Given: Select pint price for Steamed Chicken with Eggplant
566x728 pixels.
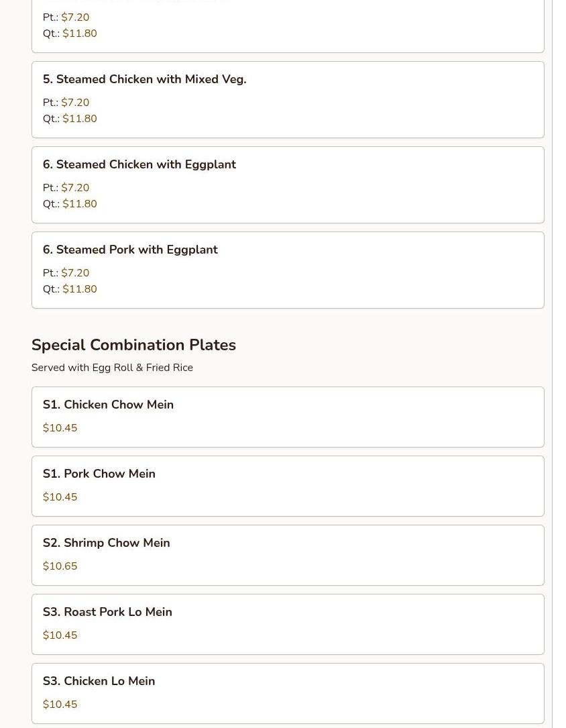Looking at the screenshot, I should click(x=75, y=188).
